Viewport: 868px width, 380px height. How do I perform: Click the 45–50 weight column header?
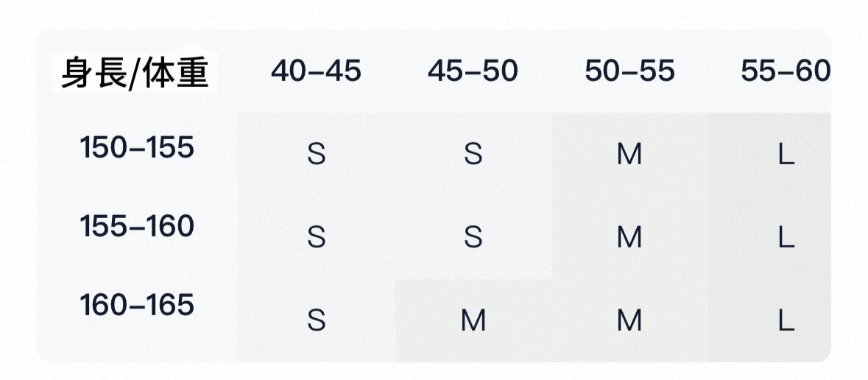pos(473,71)
